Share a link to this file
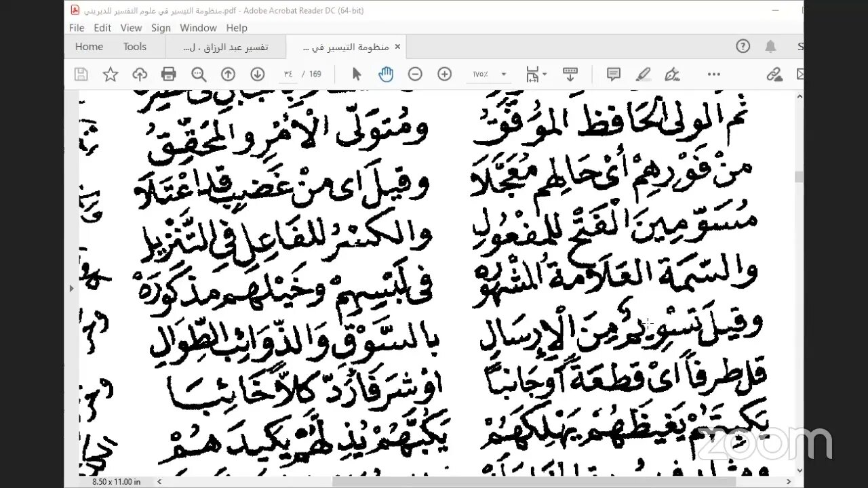 pyautogui.click(x=774, y=75)
